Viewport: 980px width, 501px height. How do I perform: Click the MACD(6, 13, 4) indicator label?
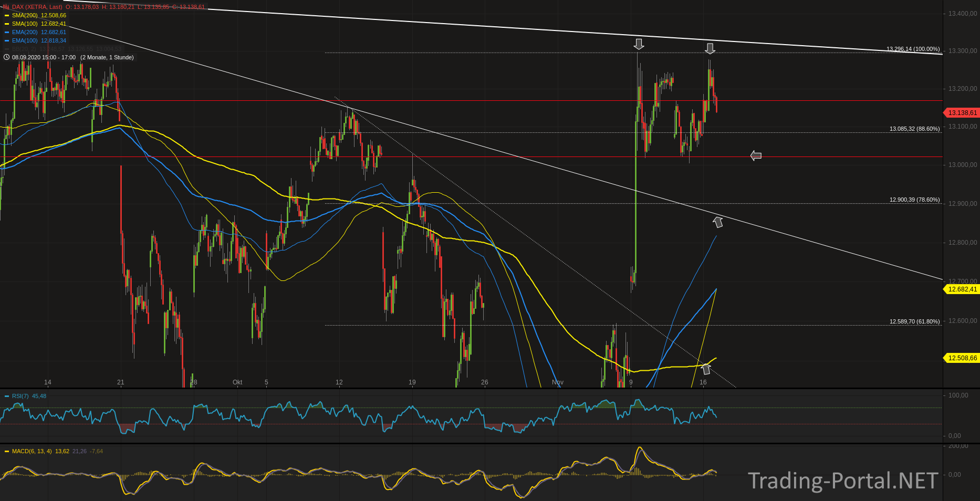32,451
